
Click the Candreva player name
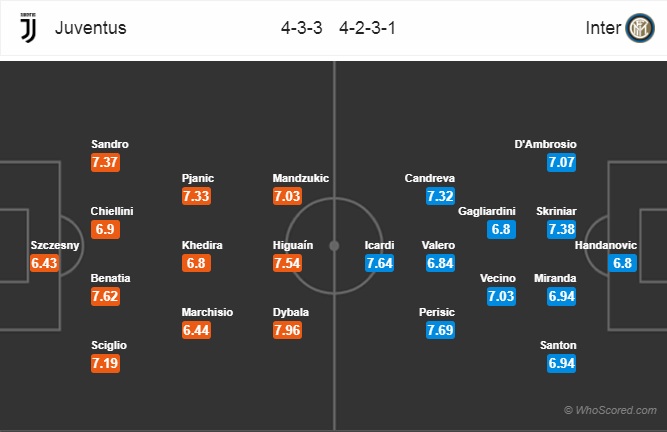(x=430, y=178)
